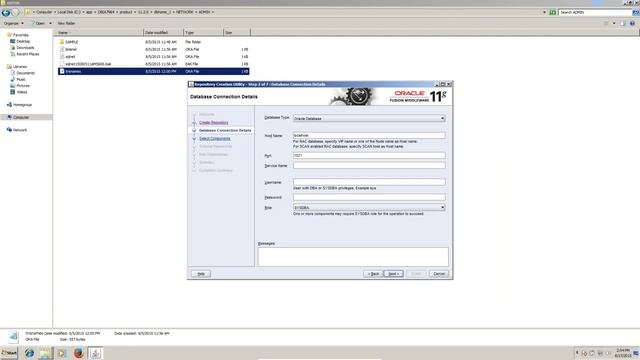The image size is (640, 360).
Task: Click NETWORK in the address bar path
Action: tap(184, 12)
